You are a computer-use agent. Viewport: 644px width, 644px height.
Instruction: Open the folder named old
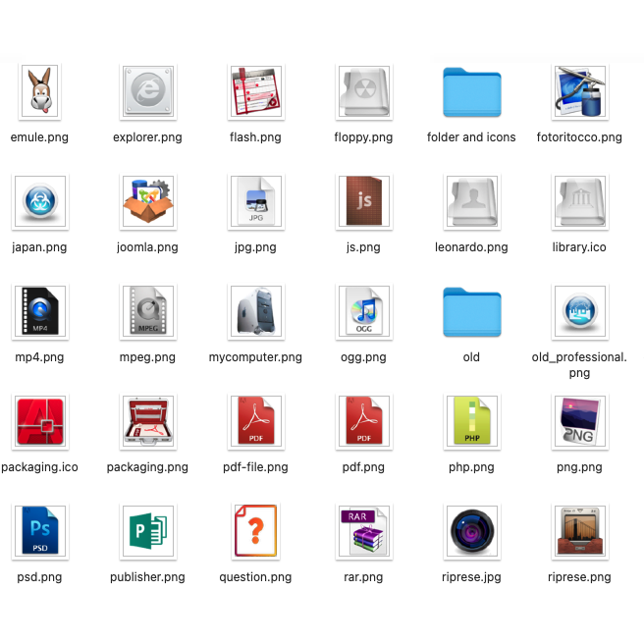(472, 312)
